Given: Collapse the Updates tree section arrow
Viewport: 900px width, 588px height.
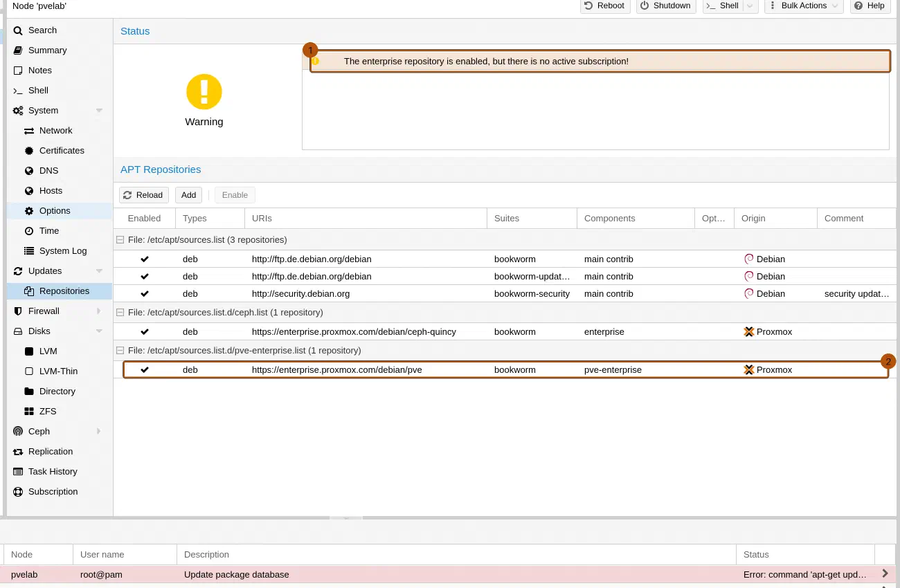Looking at the screenshot, I should [99, 271].
